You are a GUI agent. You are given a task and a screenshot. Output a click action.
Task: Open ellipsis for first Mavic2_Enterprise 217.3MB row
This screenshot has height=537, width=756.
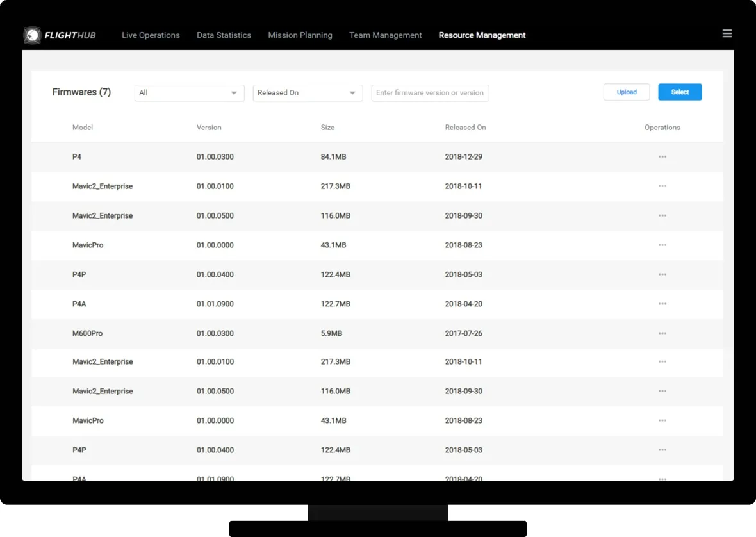coord(662,186)
